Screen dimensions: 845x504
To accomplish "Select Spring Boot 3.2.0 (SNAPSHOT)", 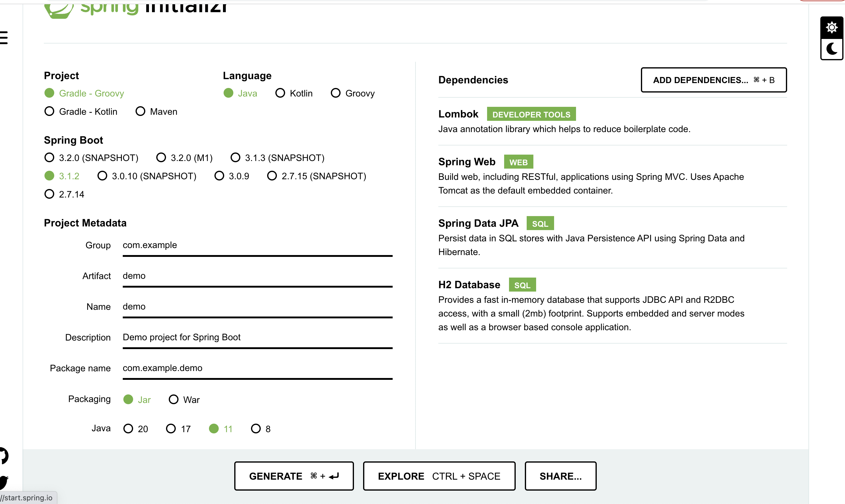I will click(91, 158).
